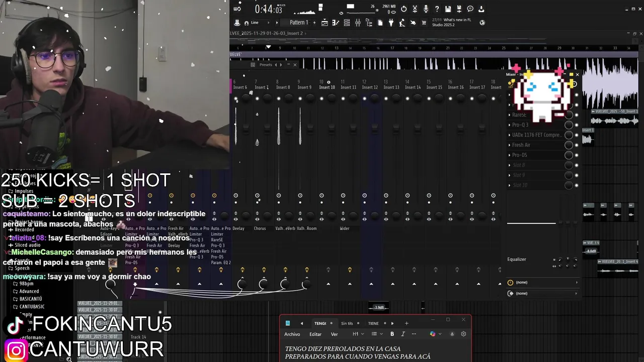Screen dimensions: 644x362
Task: Mute mixer track Insert 12 via its LED
Action: point(364,99)
